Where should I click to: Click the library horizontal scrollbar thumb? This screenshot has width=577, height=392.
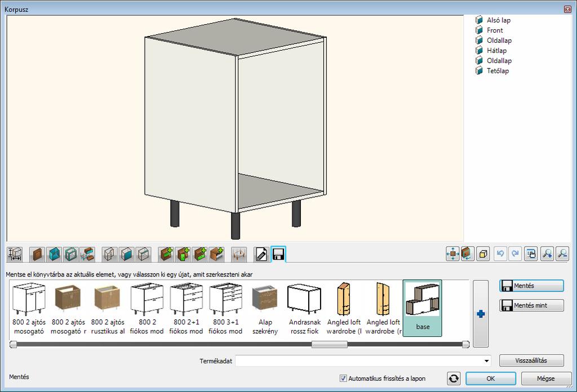tap(329, 344)
